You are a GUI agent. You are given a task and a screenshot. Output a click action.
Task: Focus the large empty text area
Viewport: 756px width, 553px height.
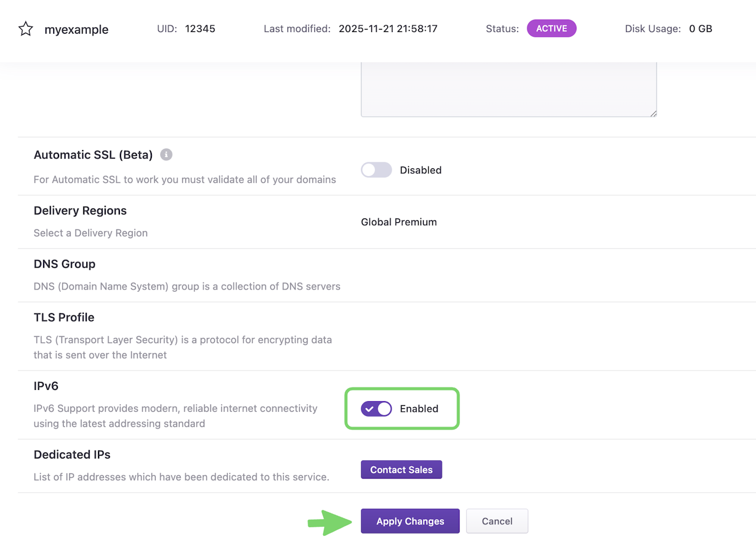point(509,89)
